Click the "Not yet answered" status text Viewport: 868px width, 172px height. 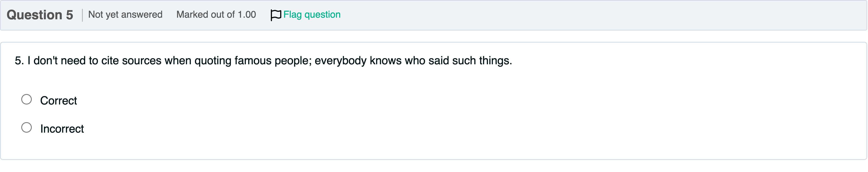(x=125, y=14)
